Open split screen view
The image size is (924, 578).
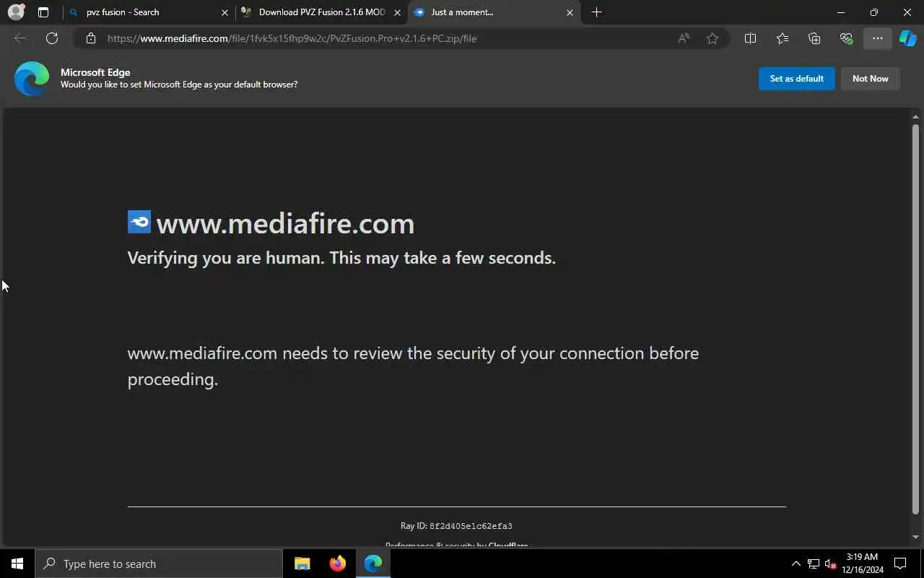pos(750,38)
